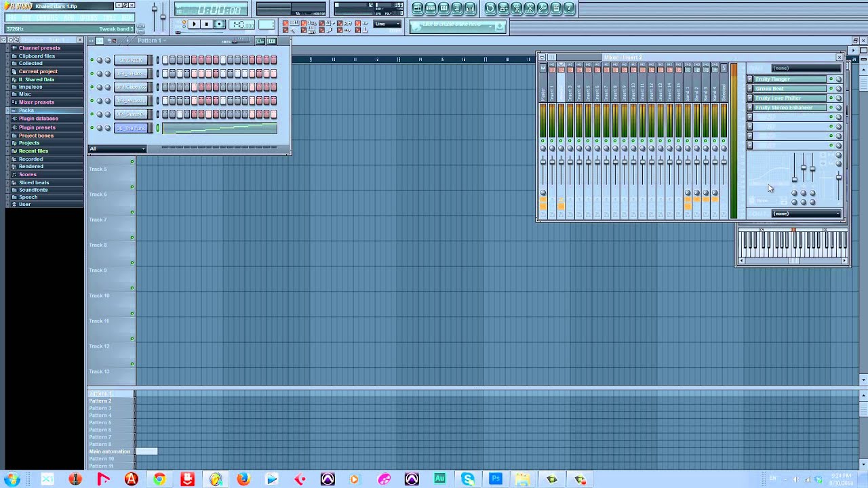Viewport: 868px width, 488px height.
Task: Click the Main automation clip block
Action: click(x=146, y=451)
